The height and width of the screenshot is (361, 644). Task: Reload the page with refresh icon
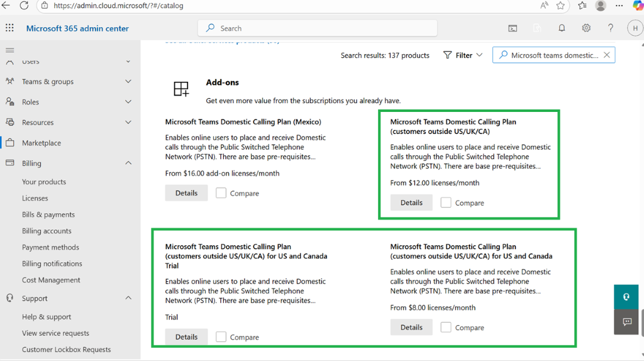tap(25, 5)
